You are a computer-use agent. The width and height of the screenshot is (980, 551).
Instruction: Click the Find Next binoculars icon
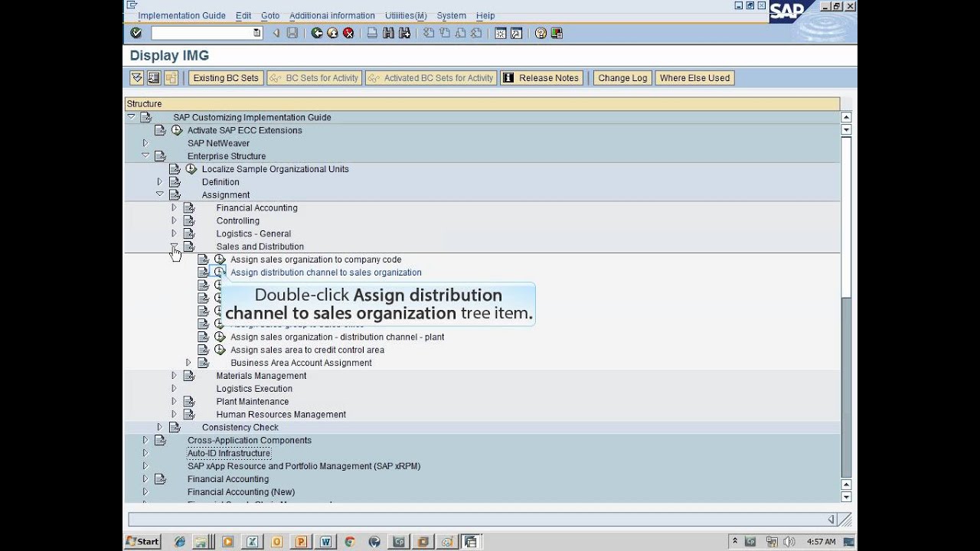tap(404, 33)
